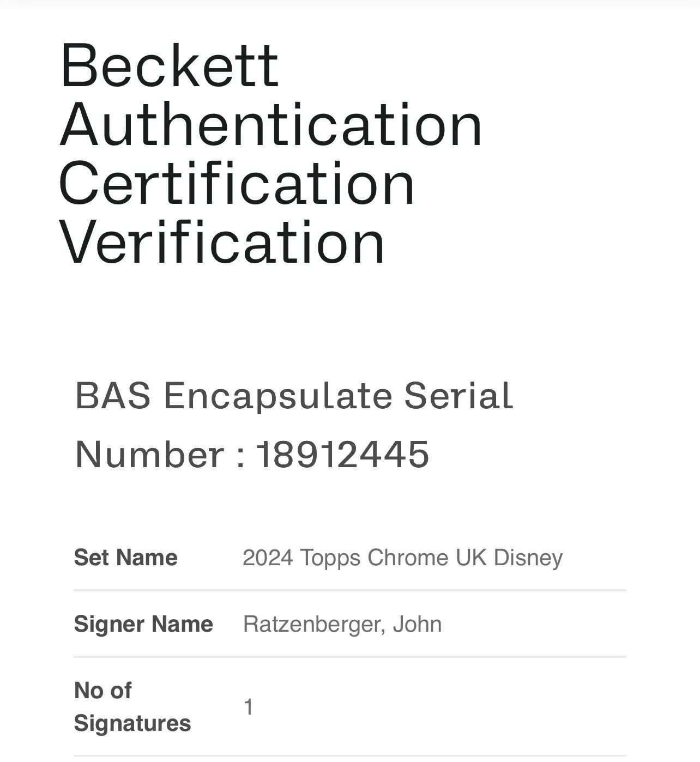
Task: Select serial number 18912445
Action: [x=343, y=454]
